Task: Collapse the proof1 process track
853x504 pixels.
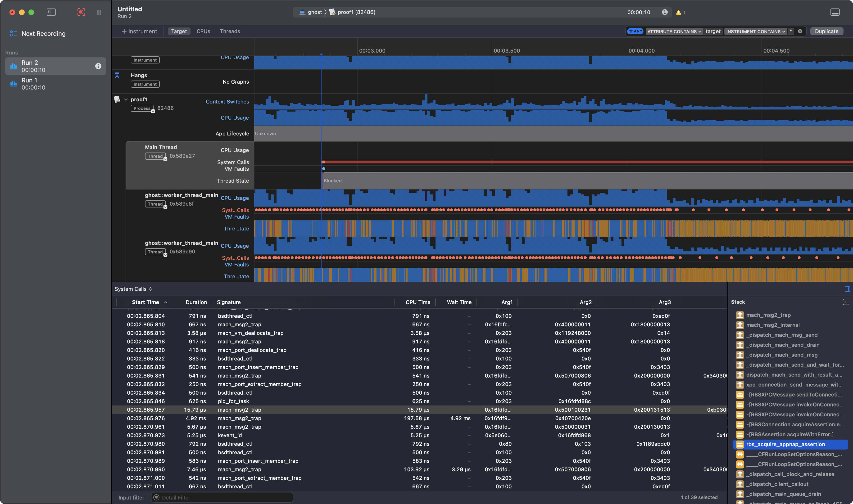Action: click(126, 99)
